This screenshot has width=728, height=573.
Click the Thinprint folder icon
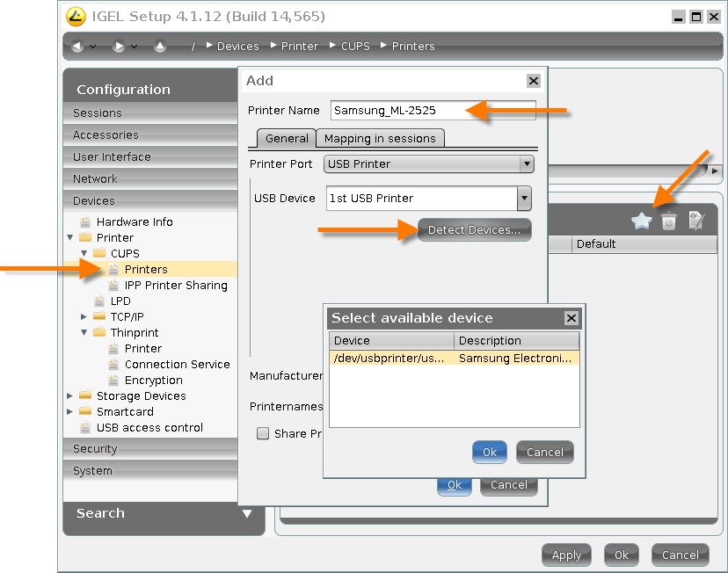[99, 332]
